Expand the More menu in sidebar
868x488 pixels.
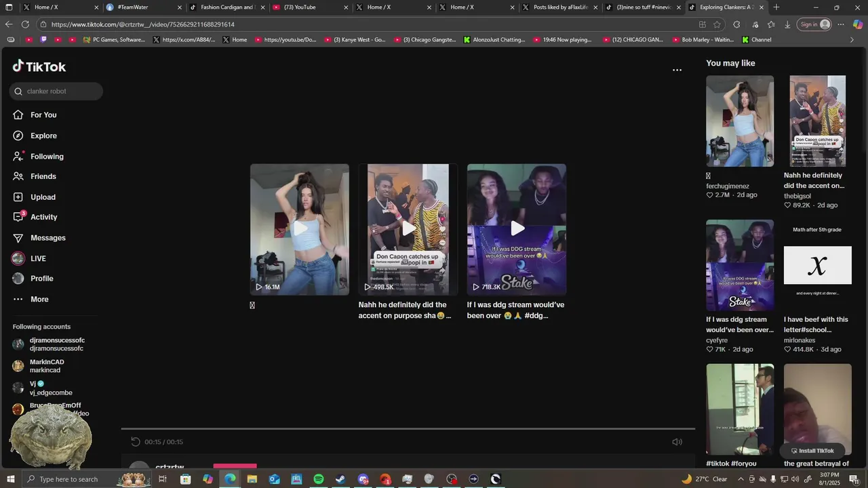[31, 299]
